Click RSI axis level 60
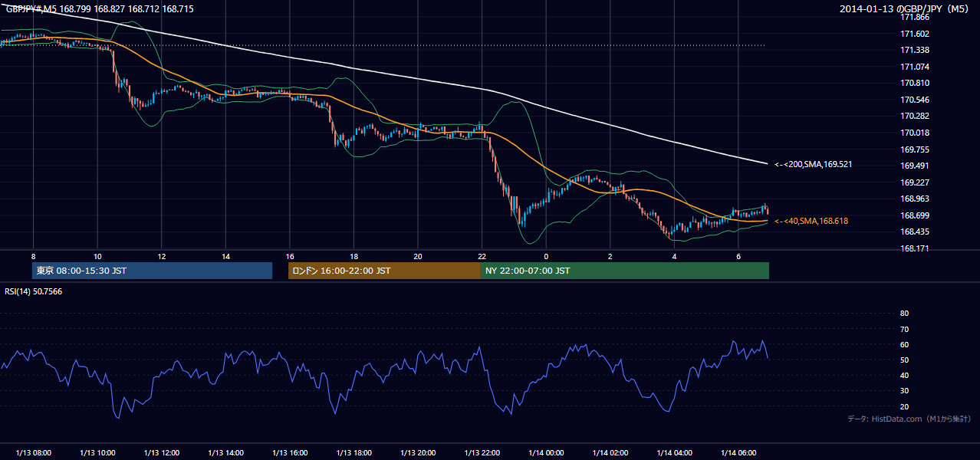The height and width of the screenshot is (460, 980). 904,344
